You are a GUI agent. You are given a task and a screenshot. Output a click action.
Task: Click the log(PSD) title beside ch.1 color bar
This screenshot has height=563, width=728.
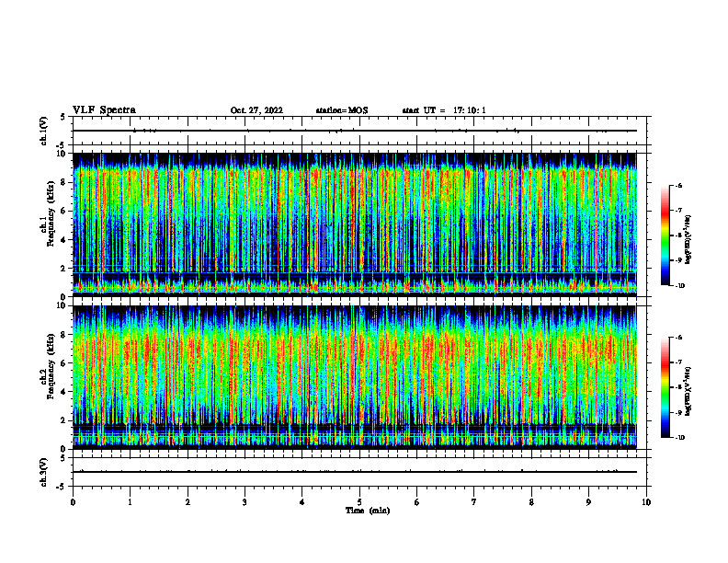688,239
